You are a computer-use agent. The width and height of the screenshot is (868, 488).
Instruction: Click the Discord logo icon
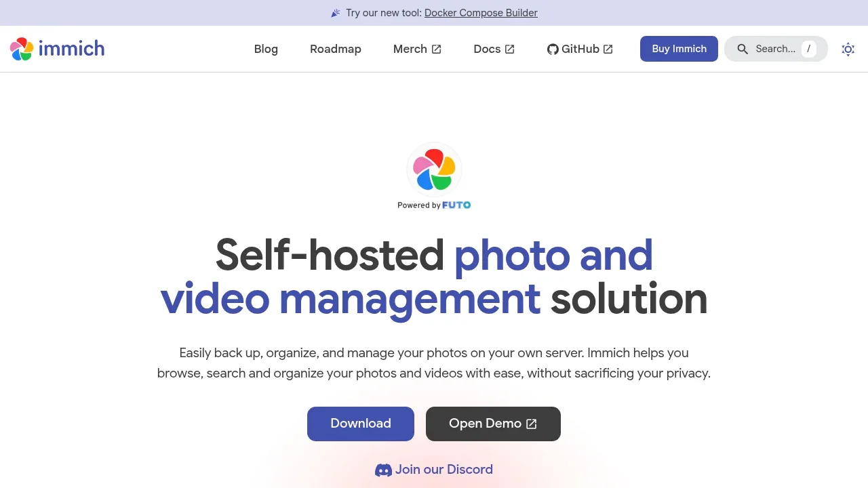point(383,470)
